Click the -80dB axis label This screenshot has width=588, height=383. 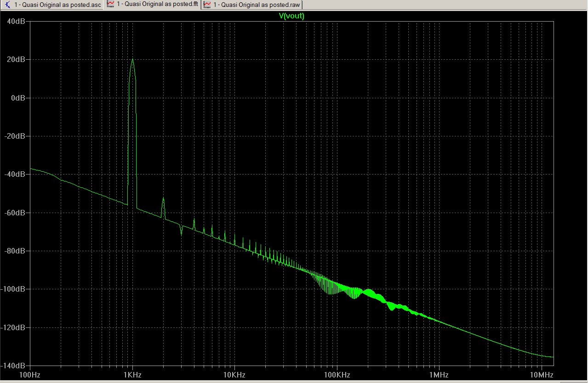(x=15, y=251)
